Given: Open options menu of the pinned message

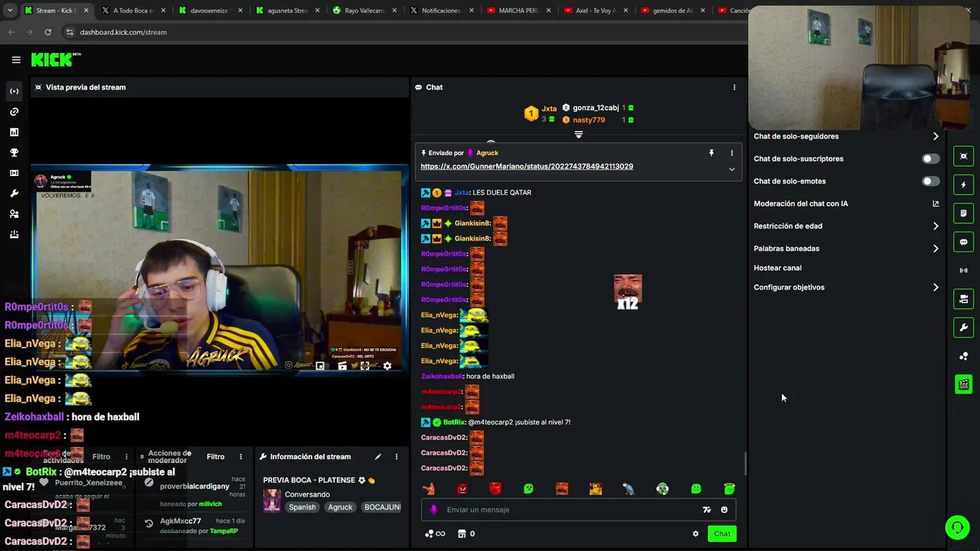Looking at the screenshot, I should click(731, 153).
